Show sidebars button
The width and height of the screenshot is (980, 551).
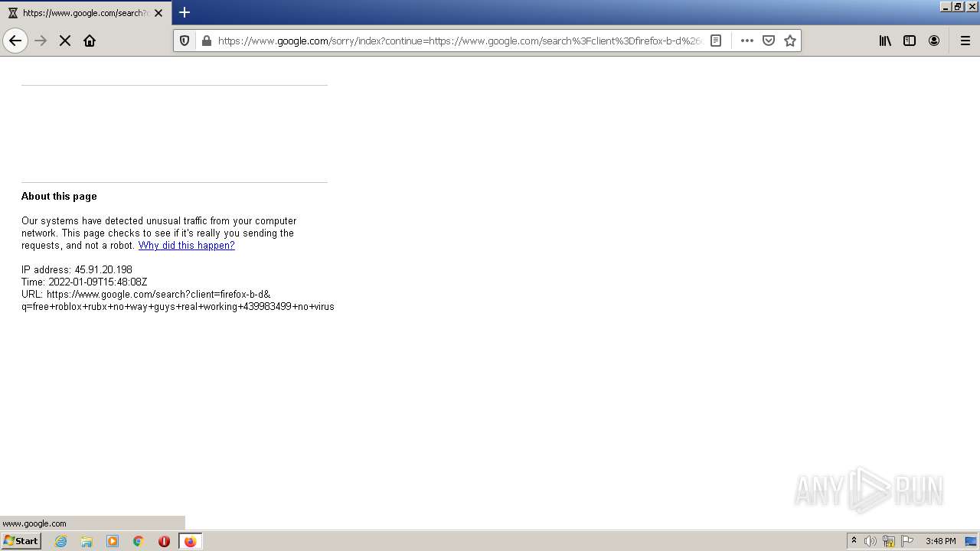[x=910, y=41]
